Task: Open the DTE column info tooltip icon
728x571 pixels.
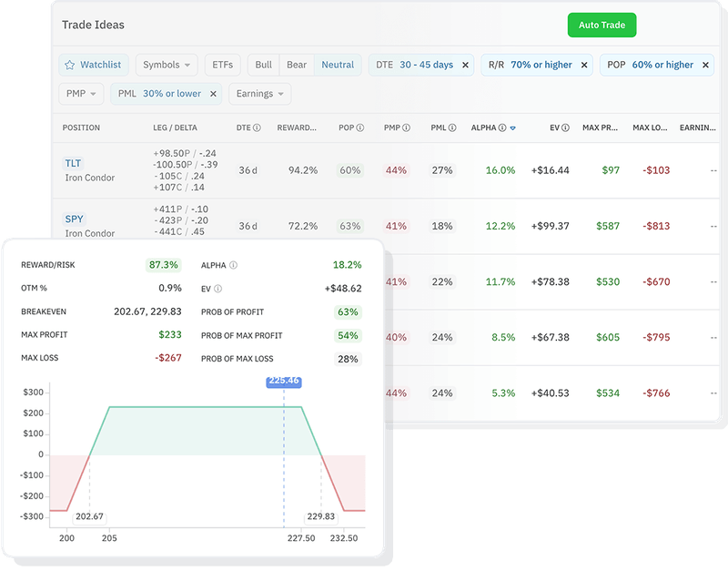Action: (257, 128)
